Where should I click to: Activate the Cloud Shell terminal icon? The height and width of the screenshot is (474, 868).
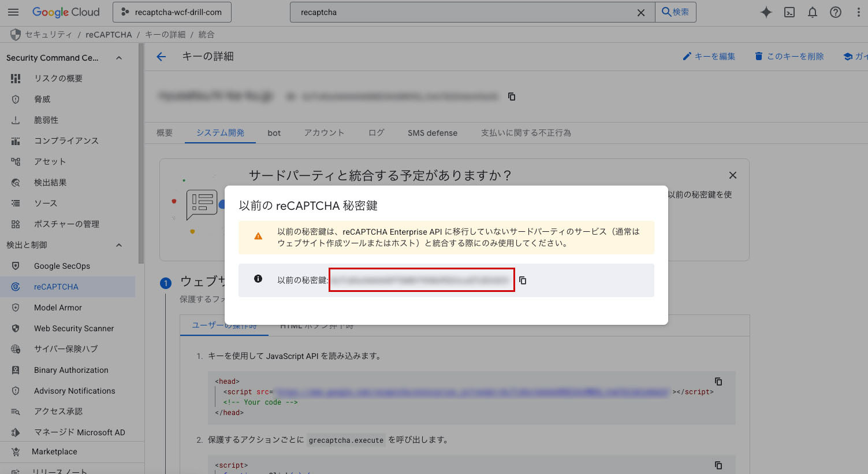pos(789,12)
